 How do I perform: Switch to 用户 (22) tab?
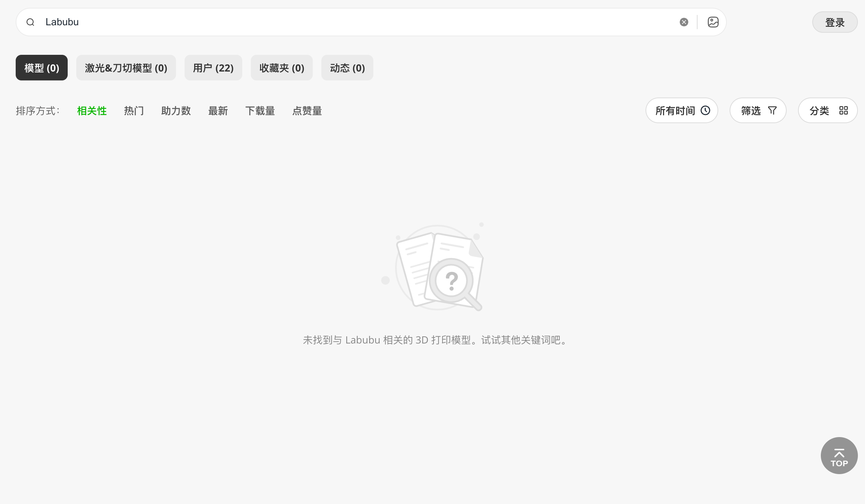(213, 68)
